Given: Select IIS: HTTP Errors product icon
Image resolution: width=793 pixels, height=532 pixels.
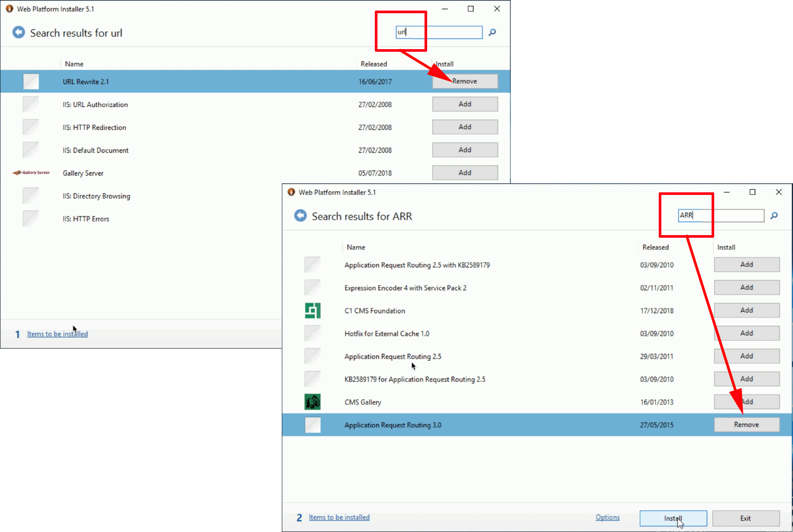Looking at the screenshot, I should coord(31,219).
